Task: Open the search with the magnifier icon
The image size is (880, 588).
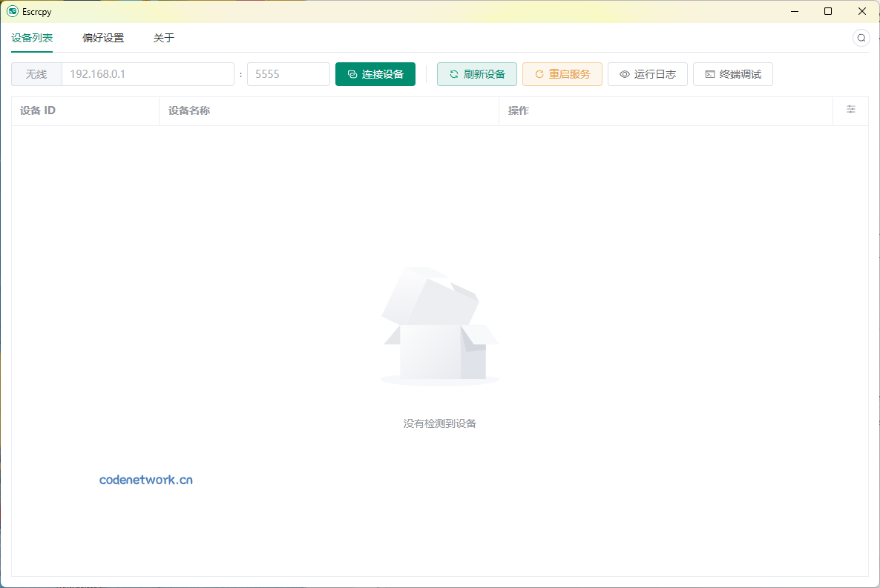Action: (861, 37)
